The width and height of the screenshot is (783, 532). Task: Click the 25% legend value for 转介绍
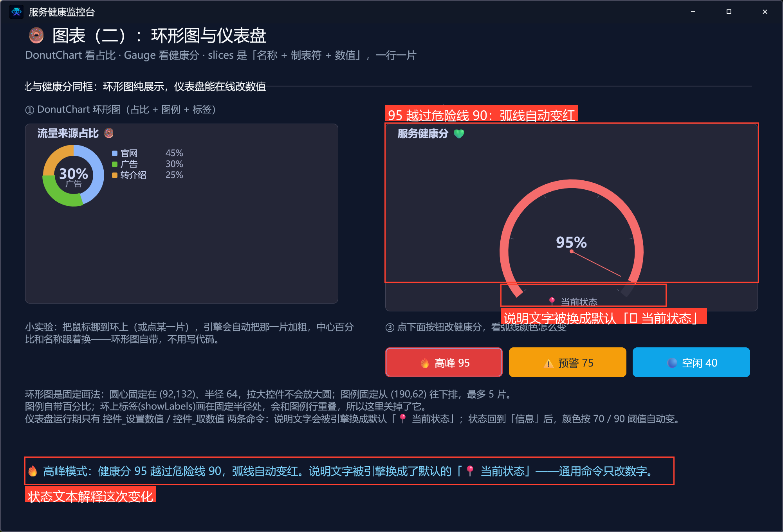click(x=174, y=175)
